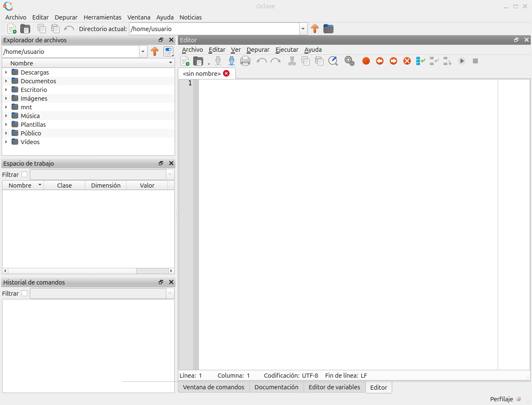Screen dimensions: 532x405
Task: Open find and replace magnifier icon
Action: (333, 61)
